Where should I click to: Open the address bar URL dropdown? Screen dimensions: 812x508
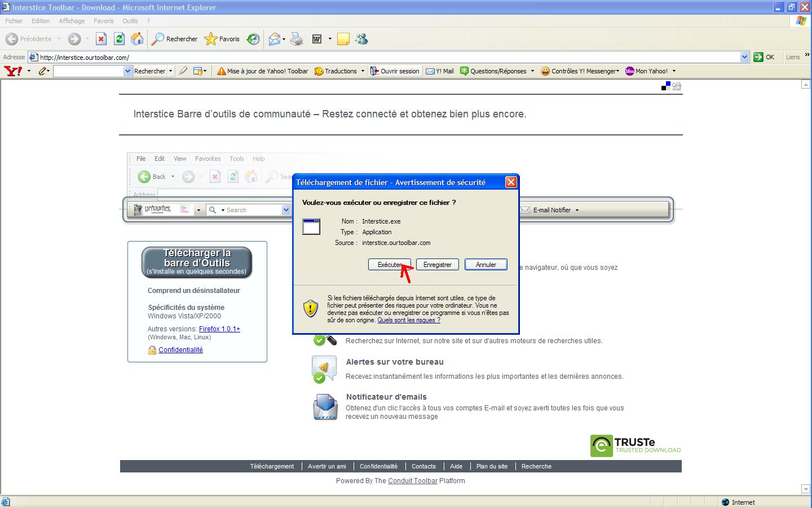[744, 57]
